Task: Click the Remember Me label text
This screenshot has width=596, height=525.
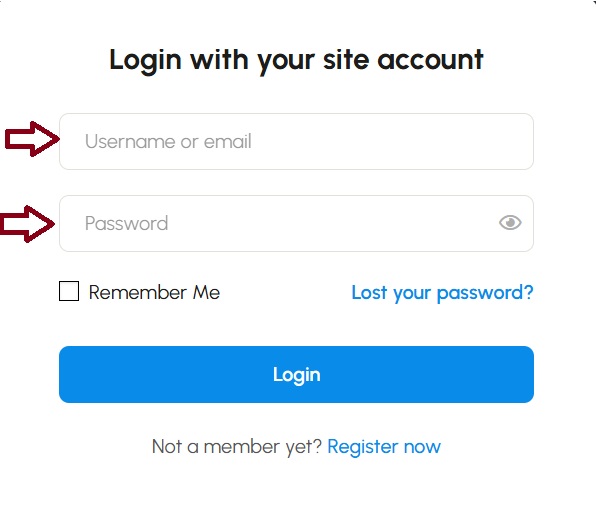Action: (x=154, y=292)
